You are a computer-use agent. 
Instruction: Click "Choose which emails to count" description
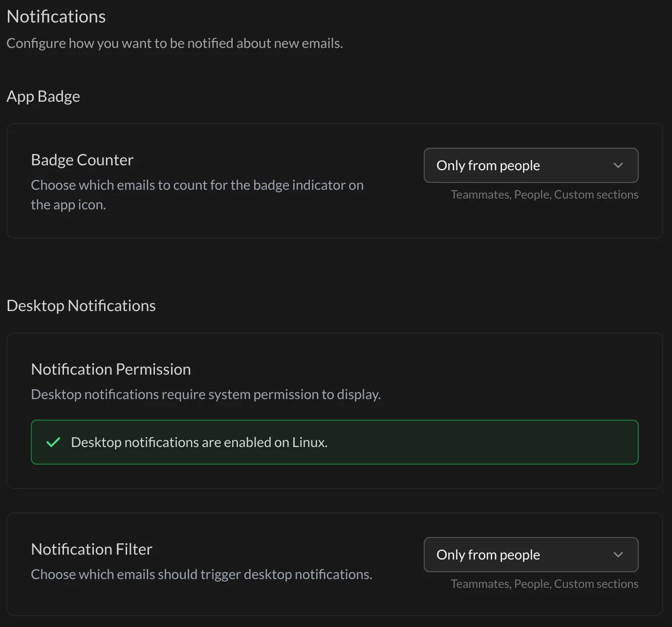[197, 195]
